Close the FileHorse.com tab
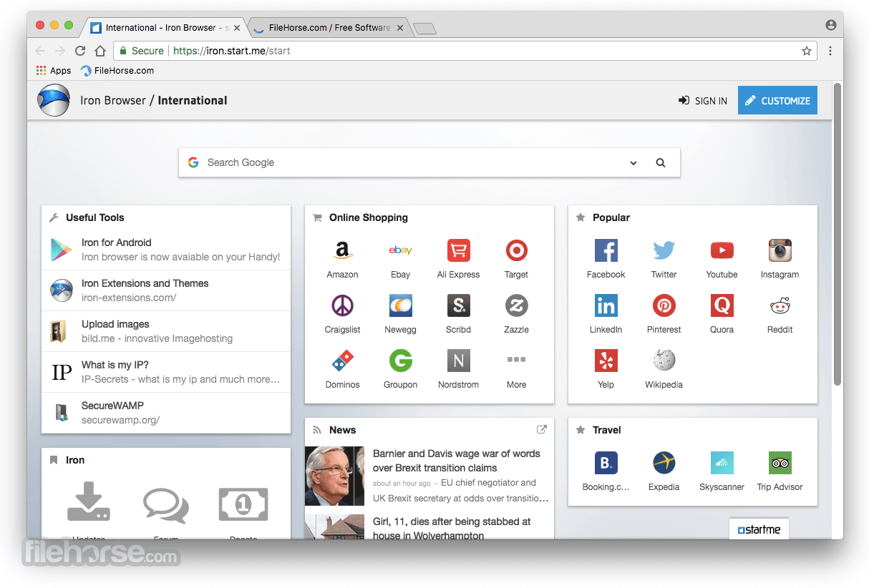The height and width of the screenshot is (588, 869). pos(400,28)
